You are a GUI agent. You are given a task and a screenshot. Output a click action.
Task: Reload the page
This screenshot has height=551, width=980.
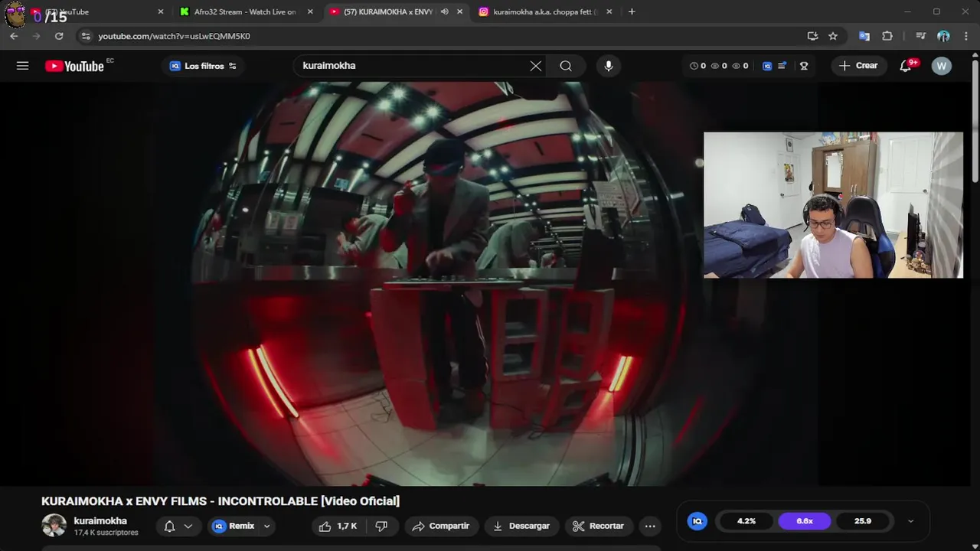point(59,36)
